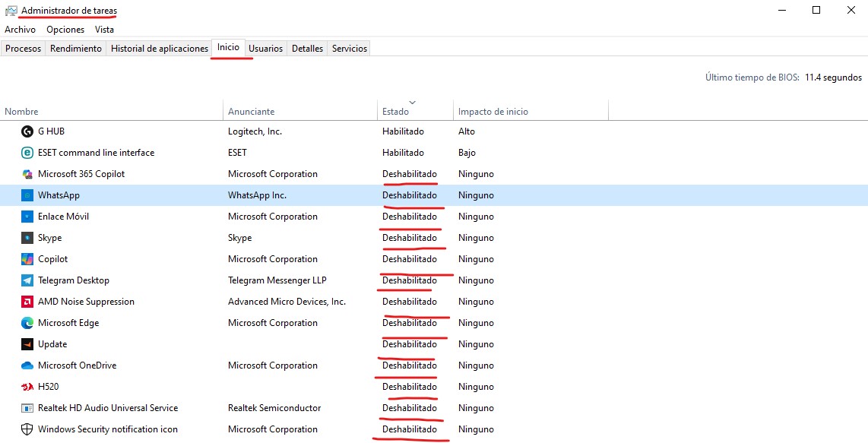Click Logitech, Inc. publisher cell
The image size is (868, 443).
coord(255,131)
